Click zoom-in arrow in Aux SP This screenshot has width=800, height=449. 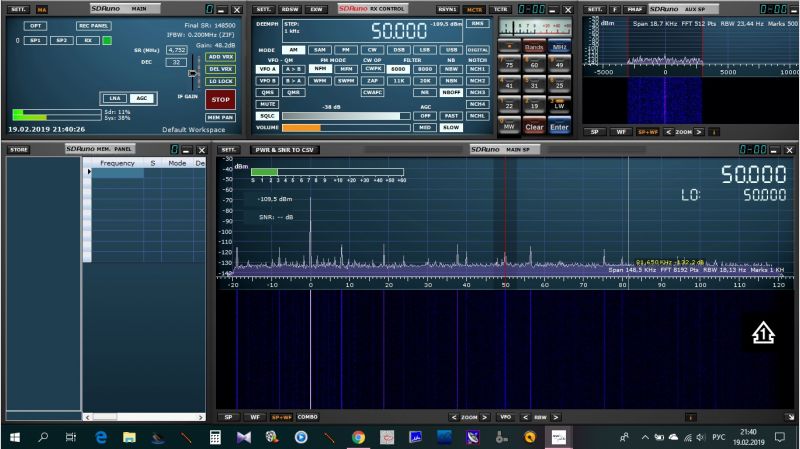pyautogui.click(x=699, y=132)
